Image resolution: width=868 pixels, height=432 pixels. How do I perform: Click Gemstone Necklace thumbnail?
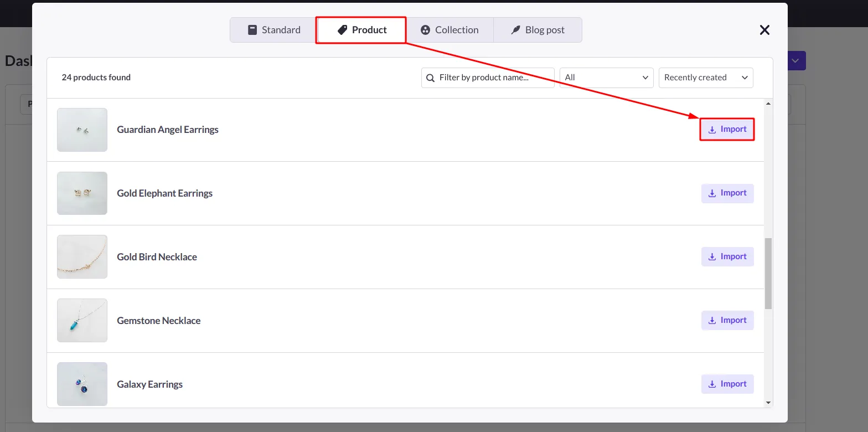[82, 320]
